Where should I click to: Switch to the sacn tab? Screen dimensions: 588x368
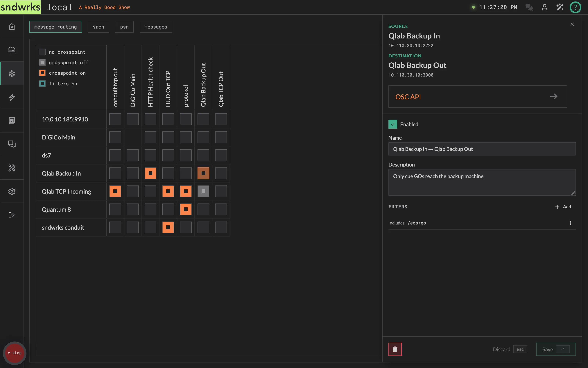click(x=98, y=27)
